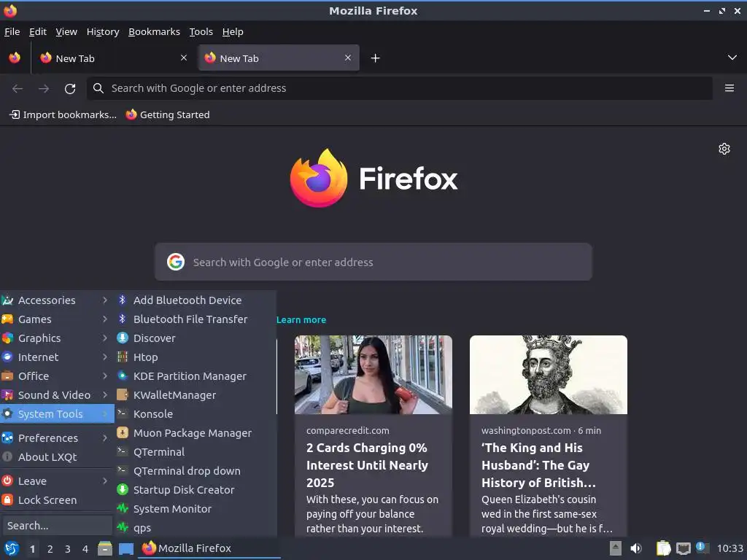Open the Help menu

point(233,32)
